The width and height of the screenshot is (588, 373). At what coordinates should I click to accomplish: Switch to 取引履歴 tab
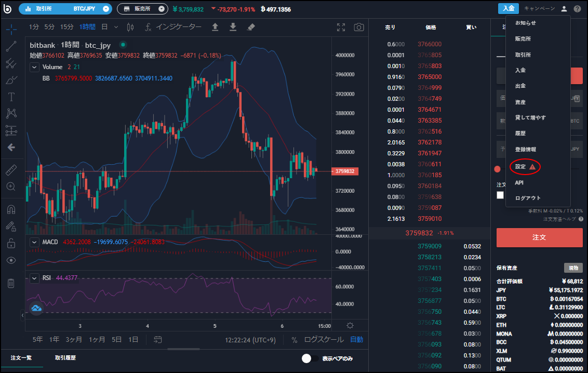[65, 358]
